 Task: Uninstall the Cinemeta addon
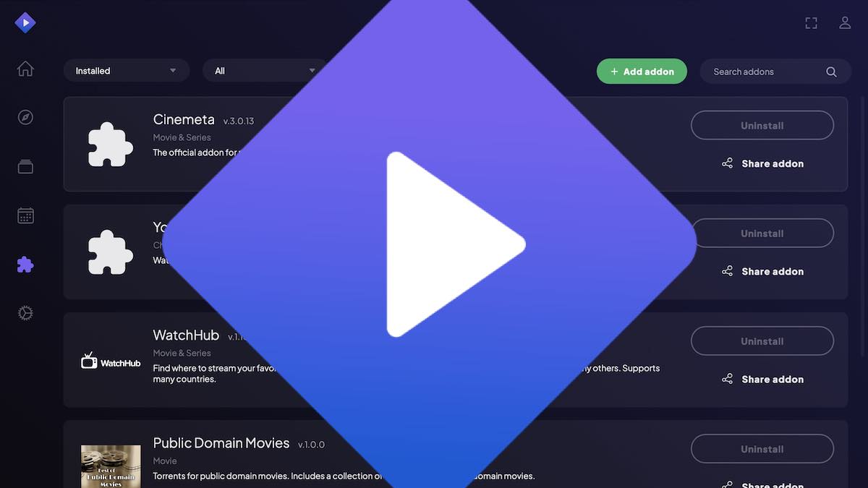coord(762,125)
